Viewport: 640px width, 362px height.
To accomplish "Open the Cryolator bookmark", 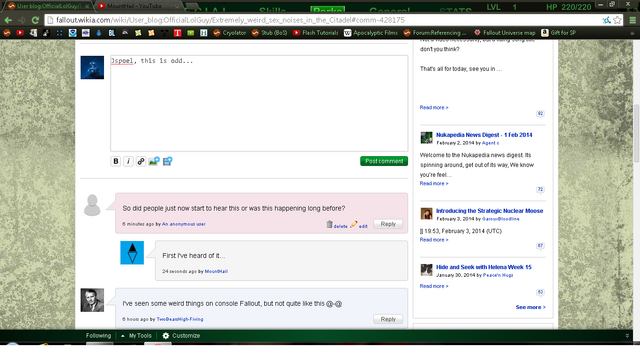I will 230,33.
